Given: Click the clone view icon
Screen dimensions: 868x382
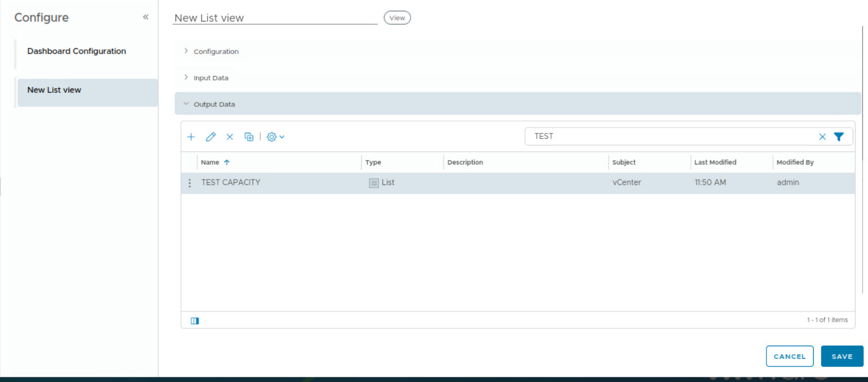Looking at the screenshot, I should click(x=249, y=137).
